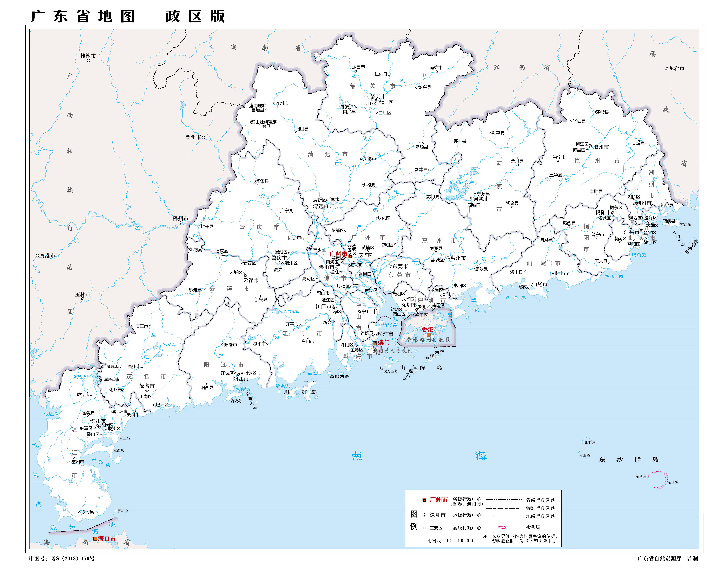Viewport: 728px width, 576px height.
Task: Select the 香港 special administrative region marker
Action: point(429,335)
